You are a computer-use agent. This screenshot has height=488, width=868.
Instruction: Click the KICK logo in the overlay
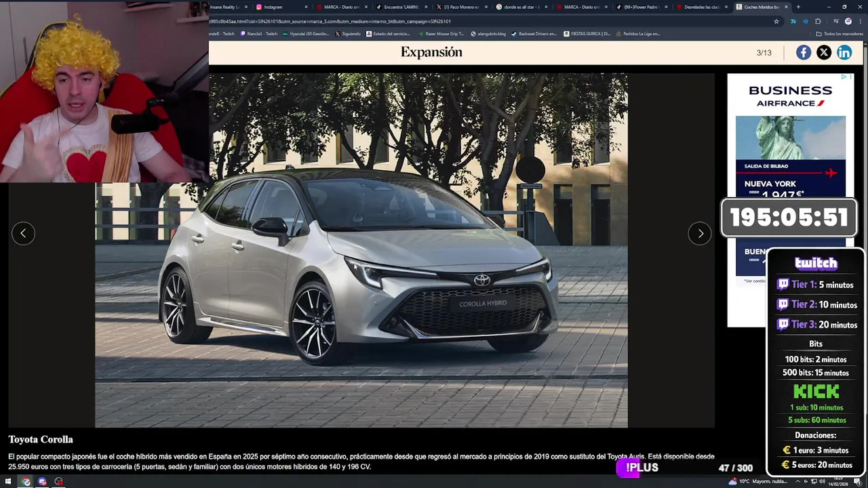point(816,391)
